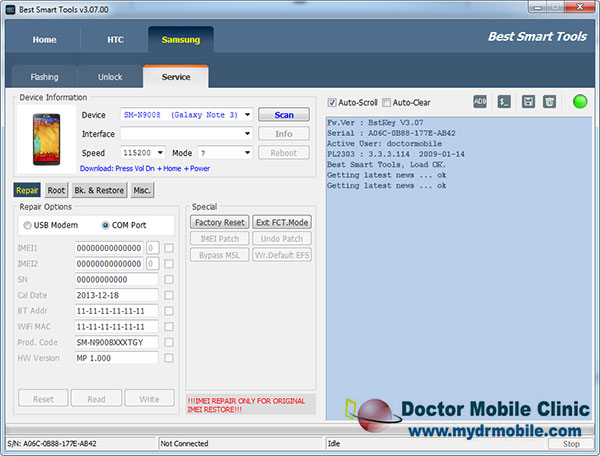Tick the IMEI2 row checkbox
The image size is (600, 456).
(168, 264)
